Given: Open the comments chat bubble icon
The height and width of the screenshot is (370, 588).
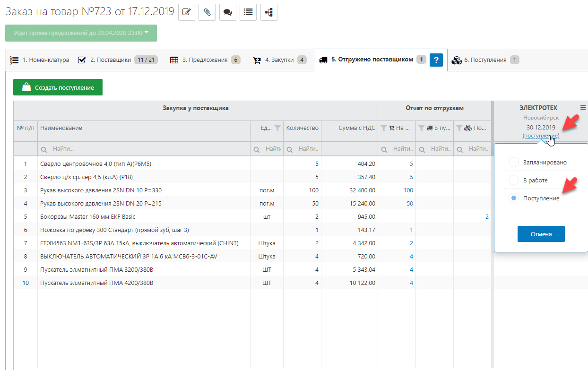Looking at the screenshot, I should click(227, 13).
